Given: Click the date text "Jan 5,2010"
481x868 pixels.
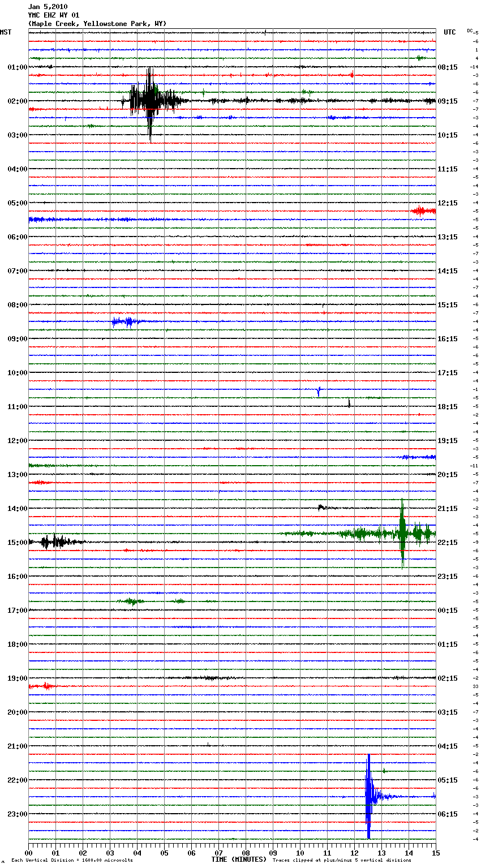Looking at the screenshot, I should tap(48, 7).
